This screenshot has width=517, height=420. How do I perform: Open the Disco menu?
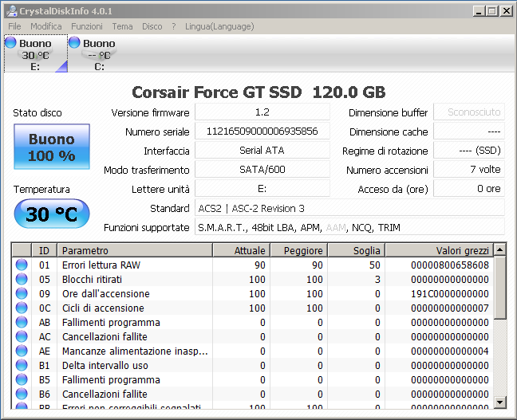[x=152, y=26]
